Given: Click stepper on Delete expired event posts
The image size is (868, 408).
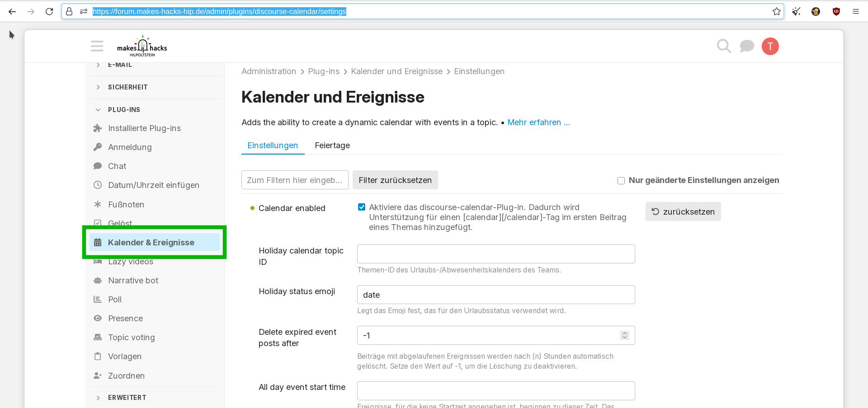Looking at the screenshot, I should coord(624,335).
